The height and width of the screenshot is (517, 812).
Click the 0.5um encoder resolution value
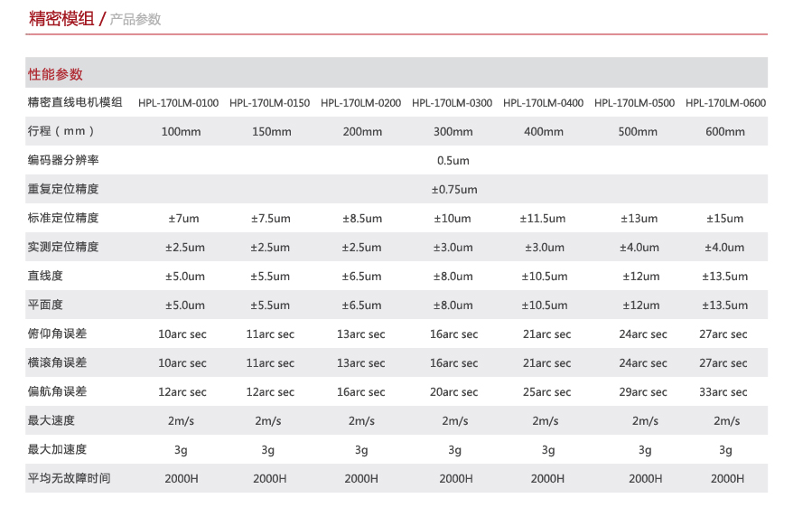(x=453, y=161)
